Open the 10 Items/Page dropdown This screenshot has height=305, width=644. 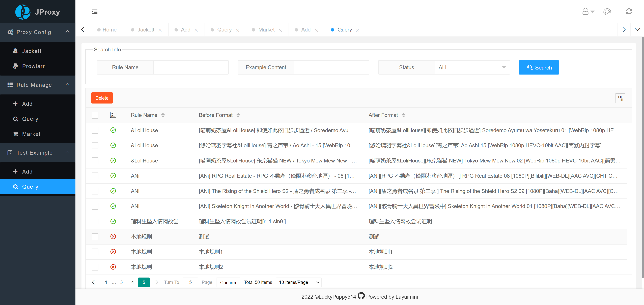[298, 282]
